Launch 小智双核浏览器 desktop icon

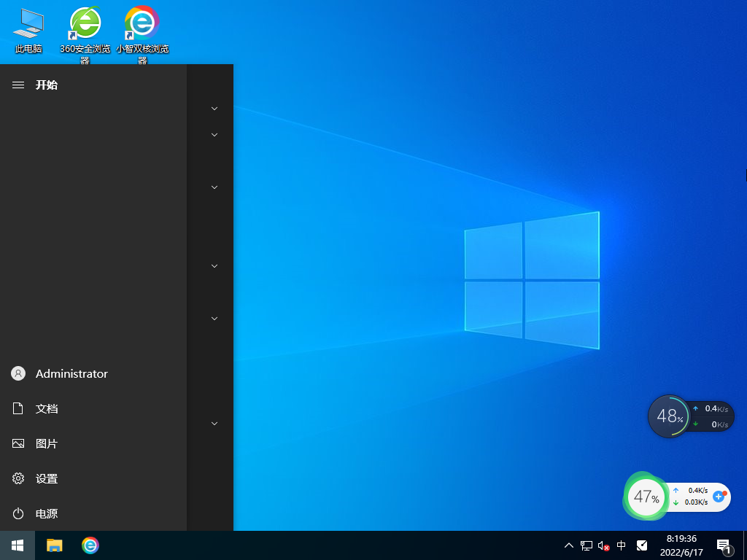click(141, 22)
